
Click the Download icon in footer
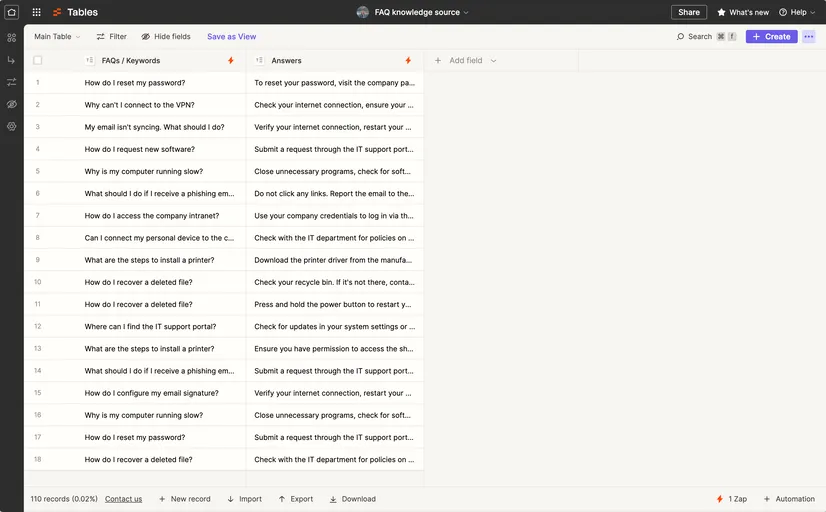[333, 499]
